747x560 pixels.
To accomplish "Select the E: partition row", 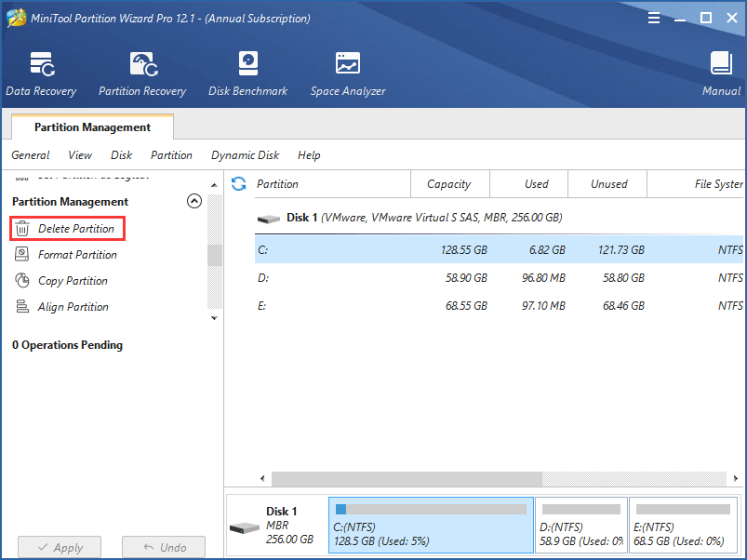I will coord(499,306).
